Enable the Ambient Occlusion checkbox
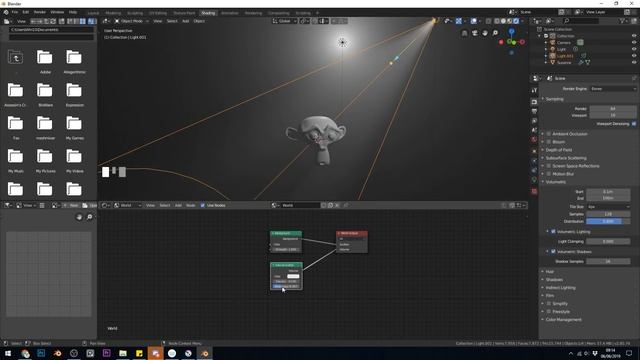 point(549,134)
